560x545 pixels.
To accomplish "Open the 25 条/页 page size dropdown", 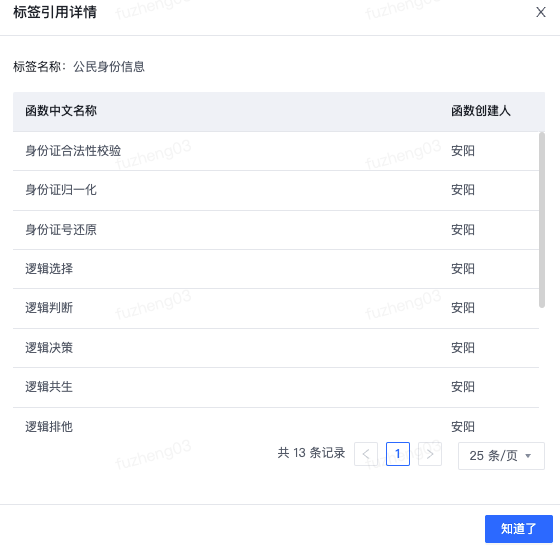I will (501, 456).
